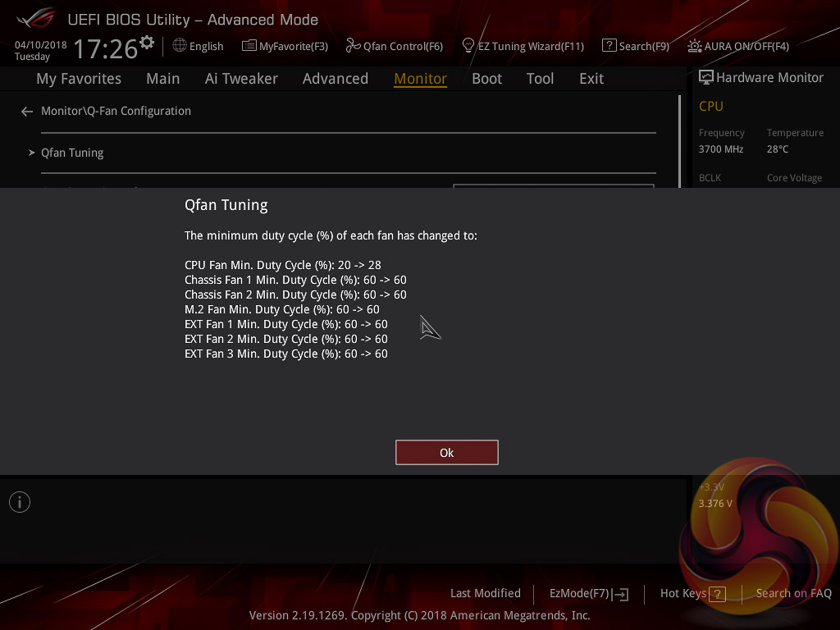Screen dimensions: 840x630
Task: Go back with the left arrow icon
Action: [27, 112]
